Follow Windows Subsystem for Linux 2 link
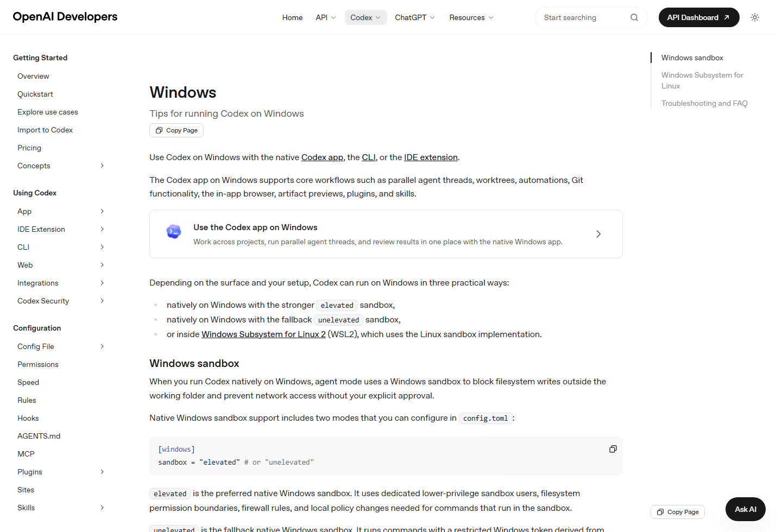Screen dimensions: 782x532 [263, 334]
